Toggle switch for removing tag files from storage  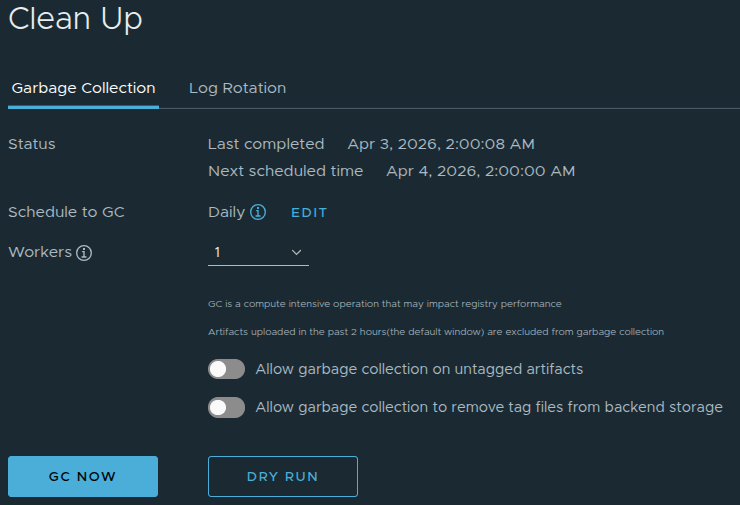pyautogui.click(x=226, y=408)
